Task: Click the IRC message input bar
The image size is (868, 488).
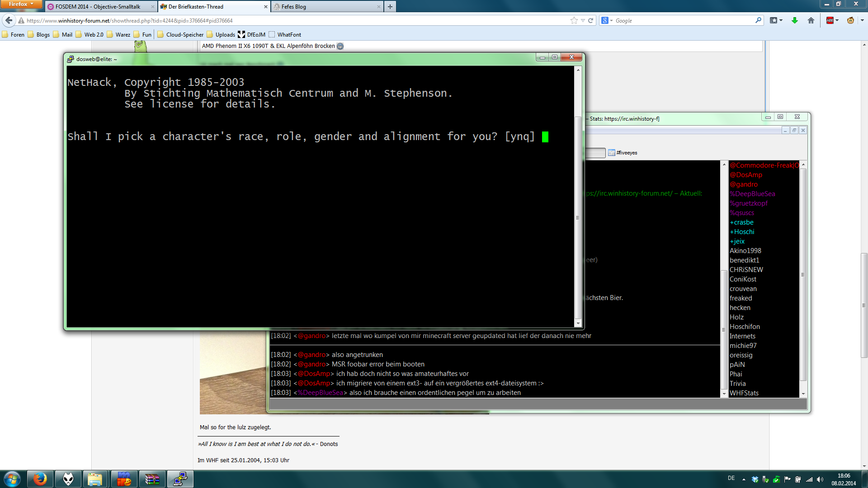Action: [x=538, y=404]
